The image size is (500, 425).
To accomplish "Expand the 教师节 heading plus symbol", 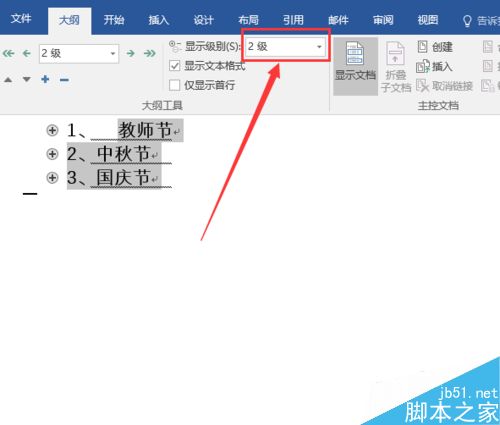I will click(52, 130).
